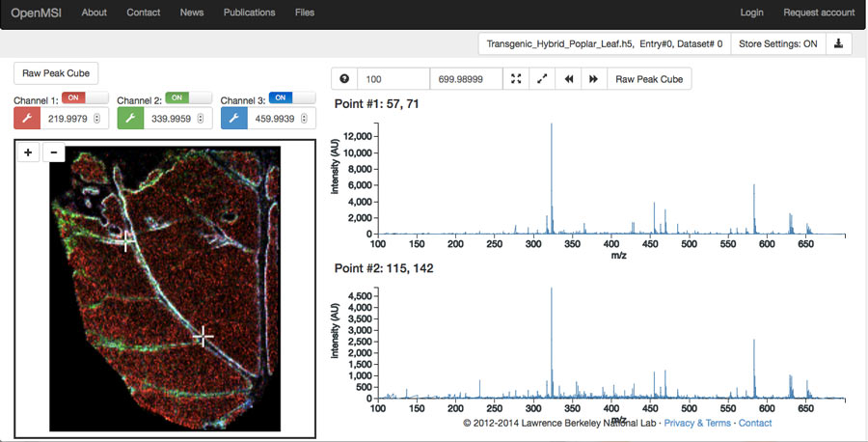Open the Files menu item
The width and height of the screenshot is (868, 442).
click(x=304, y=13)
